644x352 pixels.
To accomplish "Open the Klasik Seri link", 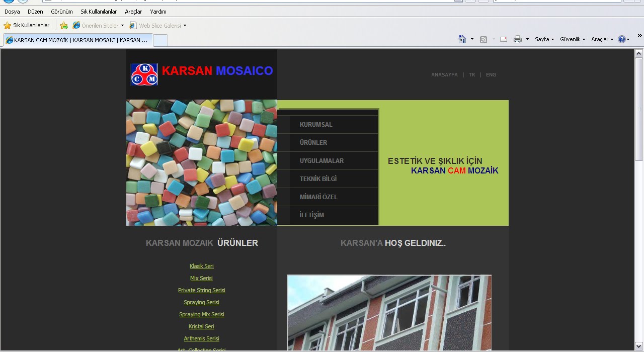I will click(202, 266).
